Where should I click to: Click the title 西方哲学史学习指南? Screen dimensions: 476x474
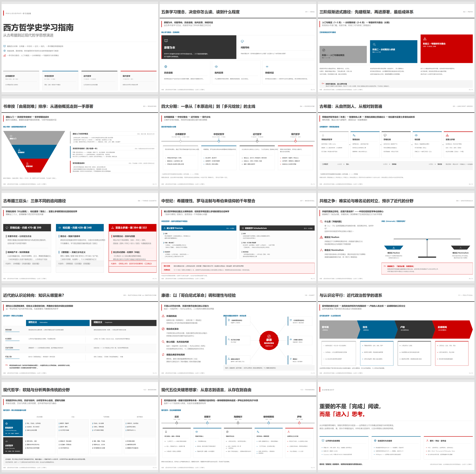point(38,28)
